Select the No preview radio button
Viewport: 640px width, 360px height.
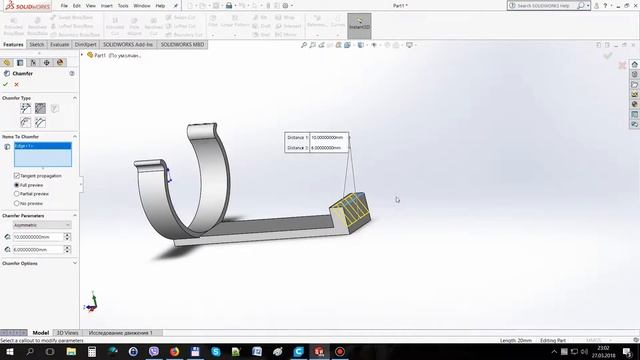tap(17, 203)
